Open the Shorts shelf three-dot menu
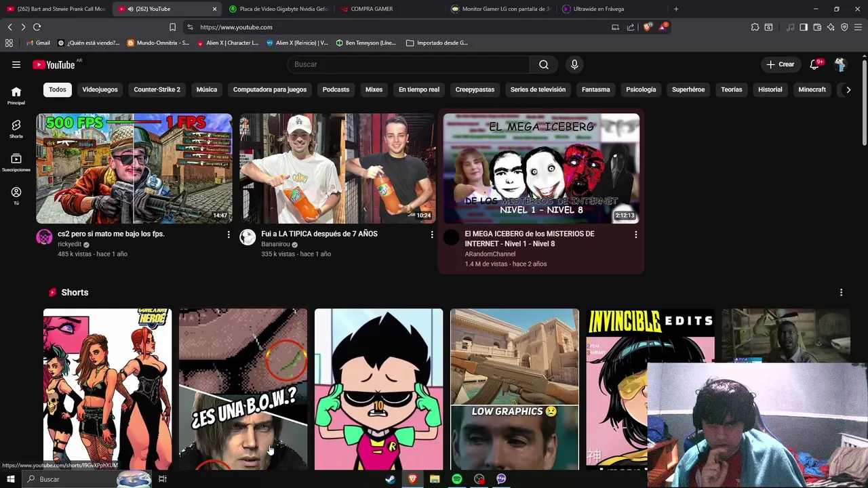Viewport: 868px width, 488px height. 841,292
